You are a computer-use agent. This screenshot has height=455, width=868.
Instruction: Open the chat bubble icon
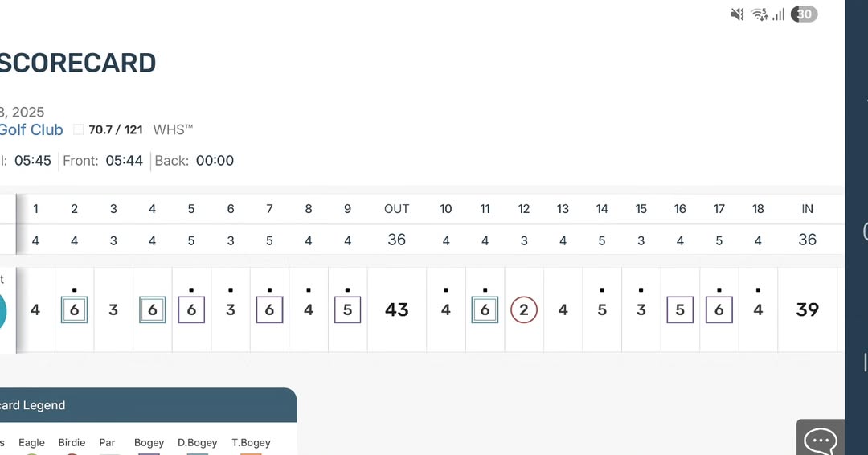821,441
